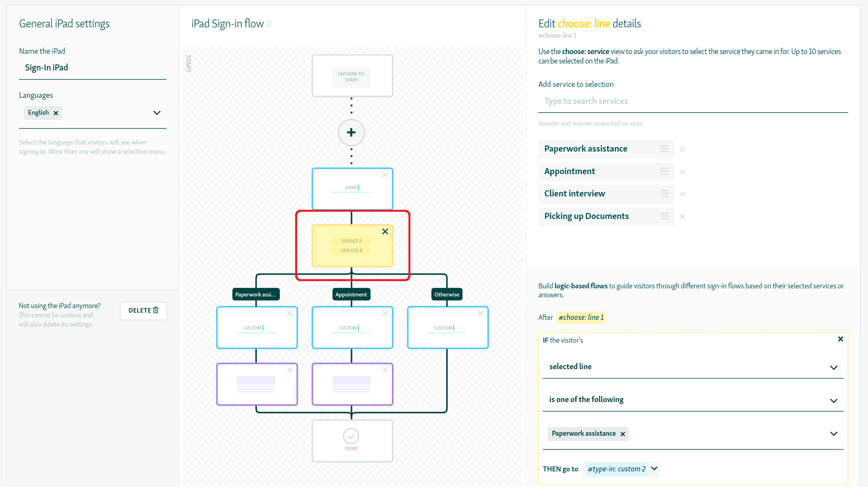868x487 pixels.
Task: Remove the Otherwise branch CUSTOM node
Action: [480, 313]
